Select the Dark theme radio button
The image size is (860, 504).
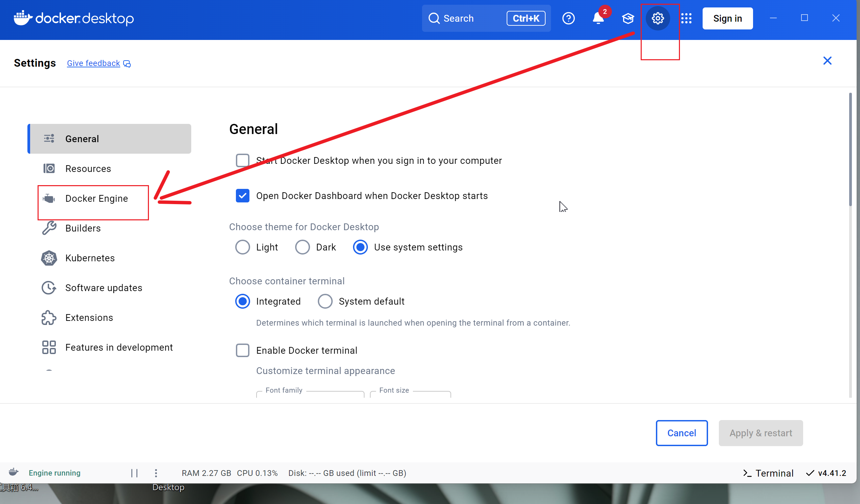tap(302, 247)
